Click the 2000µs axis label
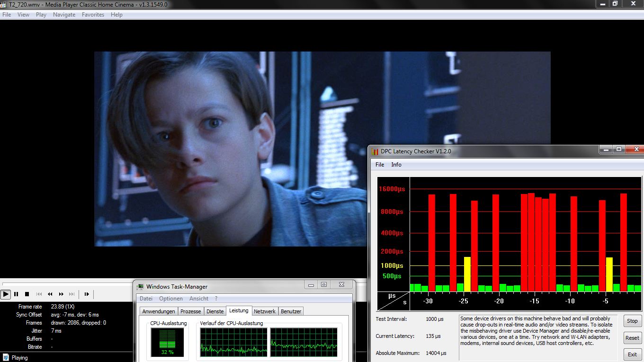Viewport: 644px width, 362px height. click(392, 251)
